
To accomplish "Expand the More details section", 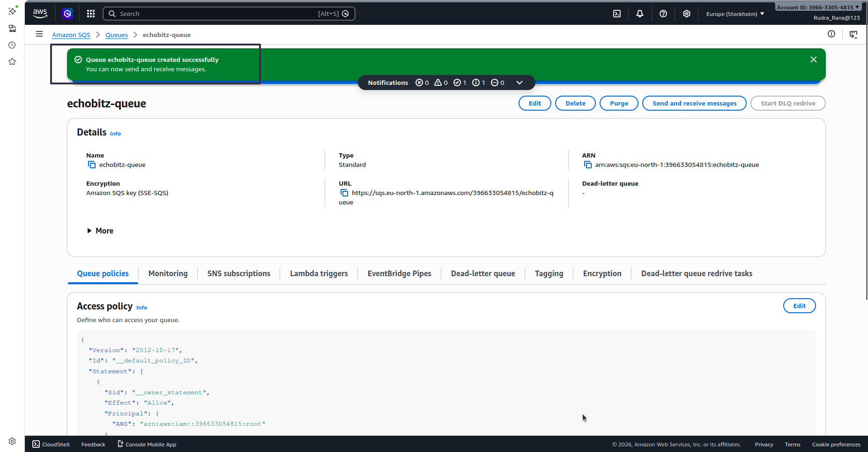I will pos(100,231).
